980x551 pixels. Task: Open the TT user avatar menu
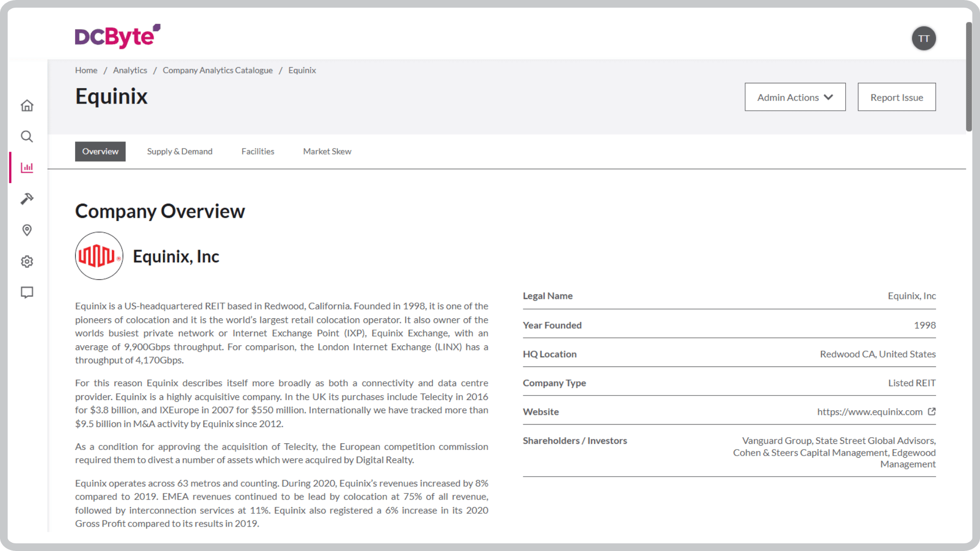coord(924,38)
